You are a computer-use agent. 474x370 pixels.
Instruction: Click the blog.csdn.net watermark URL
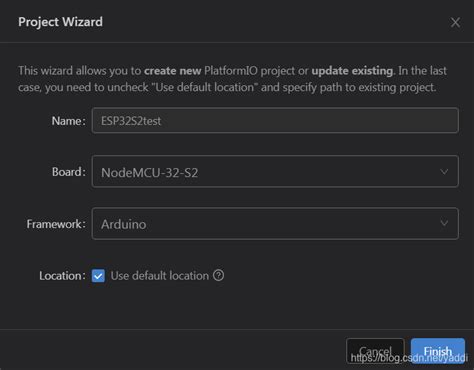tap(409, 358)
